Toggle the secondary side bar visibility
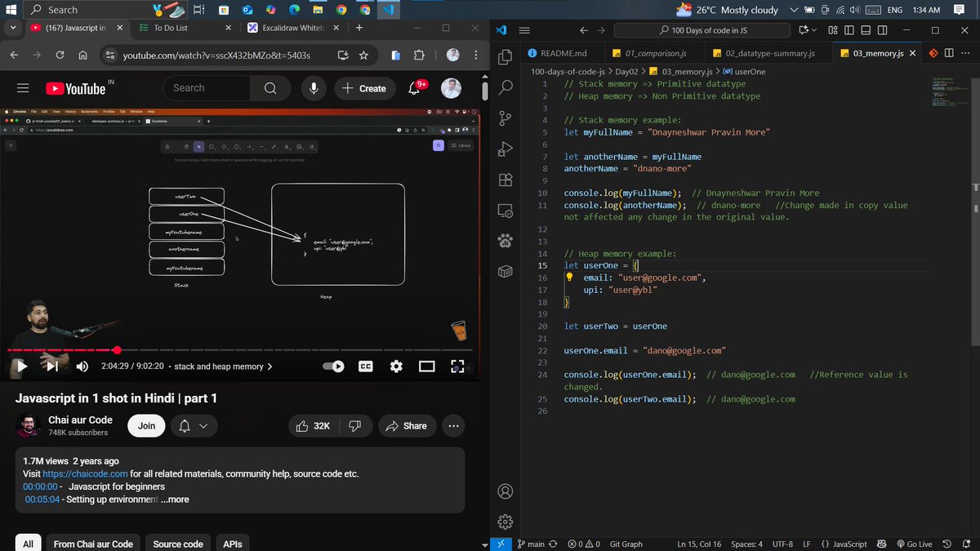 click(x=882, y=30)
